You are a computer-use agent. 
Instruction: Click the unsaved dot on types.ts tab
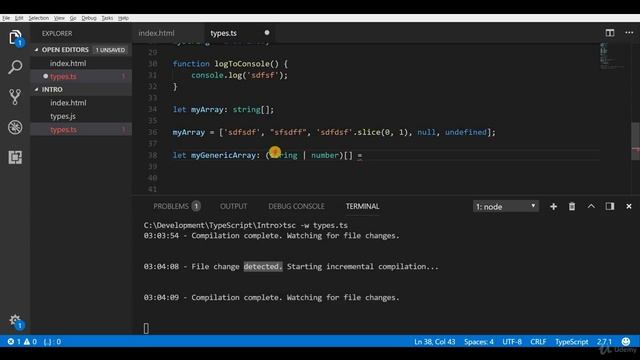267,33
